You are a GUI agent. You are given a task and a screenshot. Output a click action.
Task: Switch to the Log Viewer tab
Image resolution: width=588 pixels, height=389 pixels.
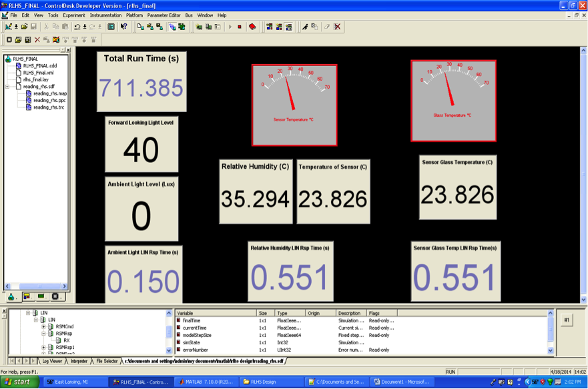point(52,361)
